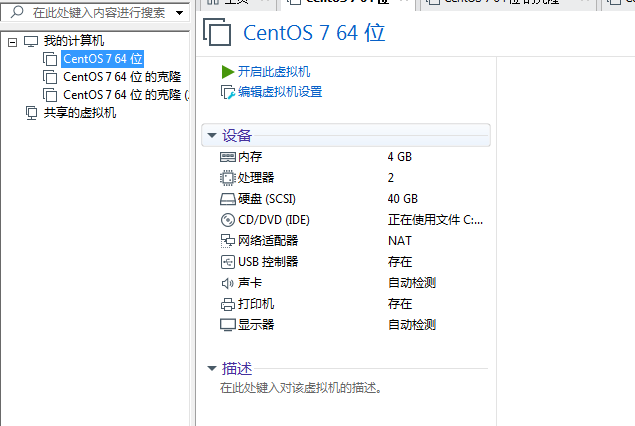Select CentOS 7 64 位 的克隆 entry
The image size is (635, 426).
(x=122, y=77)
